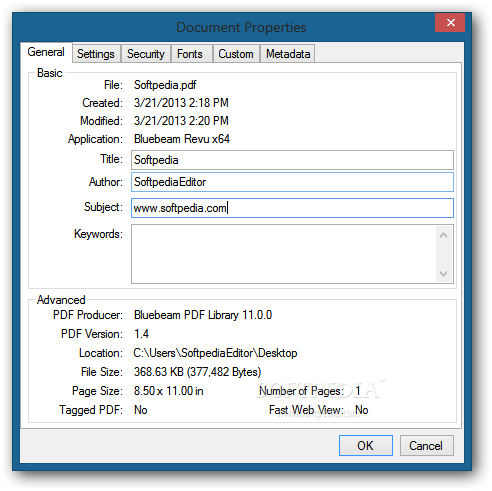
Task: Click the Document Properties title text
Action: click(x=241, y=27)
